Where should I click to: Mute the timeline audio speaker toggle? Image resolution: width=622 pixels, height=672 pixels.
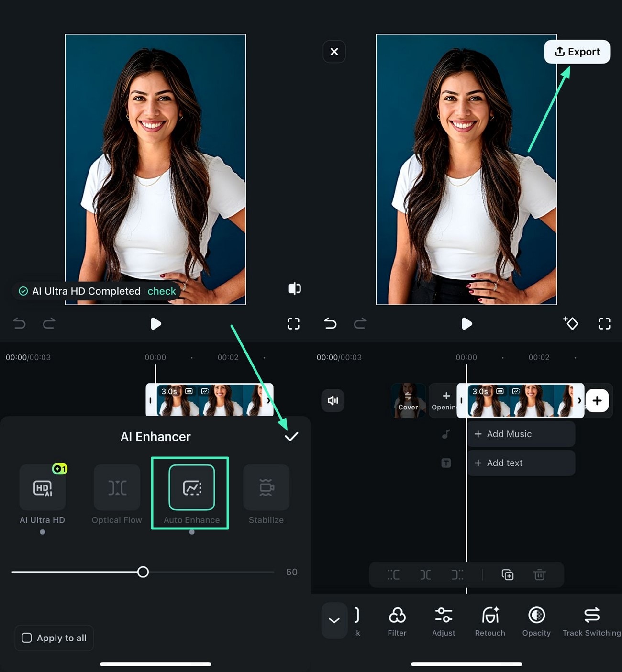[333, 401]
